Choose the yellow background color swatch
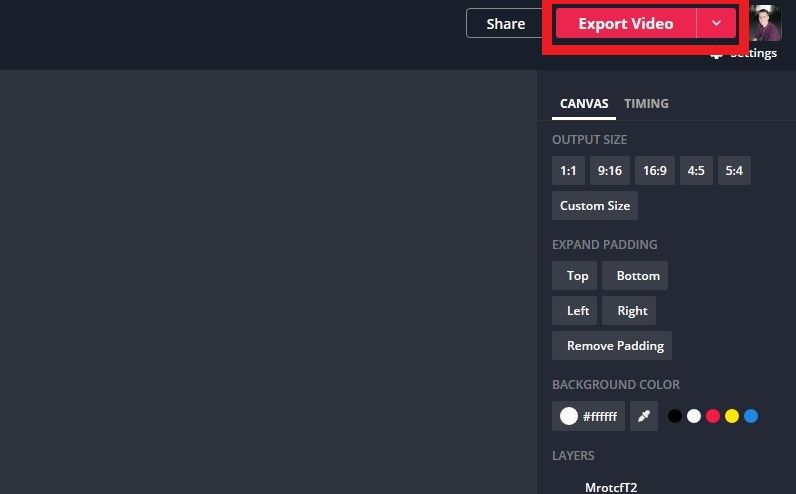Image resolution: width=796 pixels, height=494 pixels. tap(732, 416)
